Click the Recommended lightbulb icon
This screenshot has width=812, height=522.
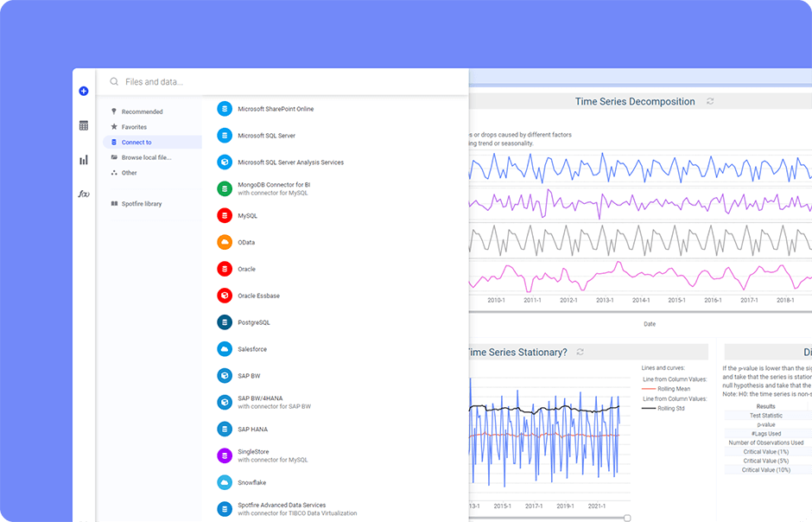point(114,111)
